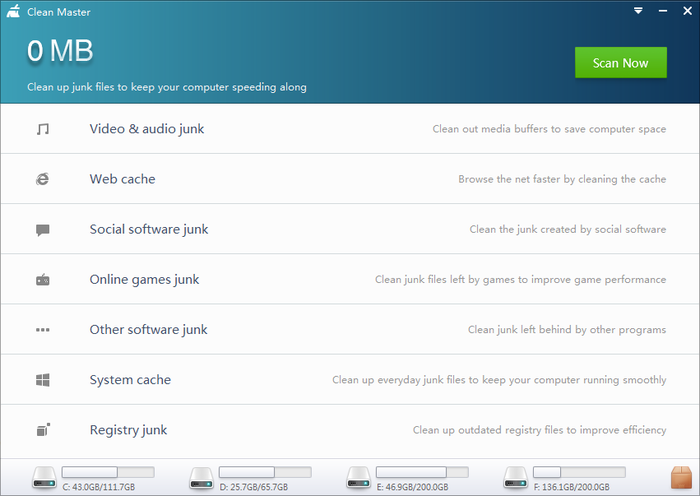The width and height of the screenshot is (700, 496).
Task: Click the E: drive disk icon
Action: (x=358, y=478)
